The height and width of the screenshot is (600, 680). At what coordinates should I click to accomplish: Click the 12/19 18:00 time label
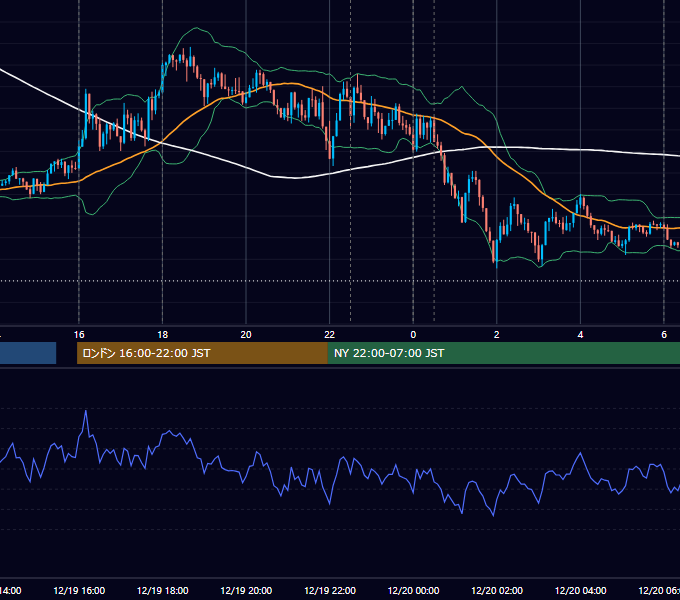coord(163,590)
